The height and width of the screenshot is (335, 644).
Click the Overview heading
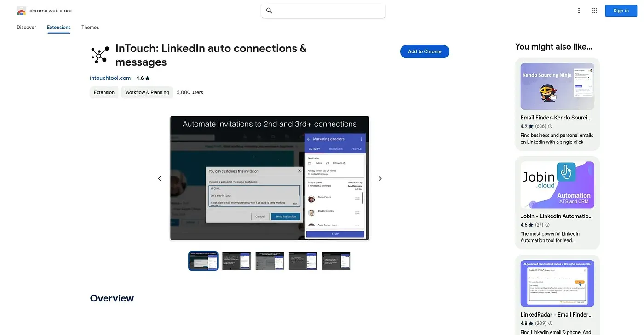point(112,298)
